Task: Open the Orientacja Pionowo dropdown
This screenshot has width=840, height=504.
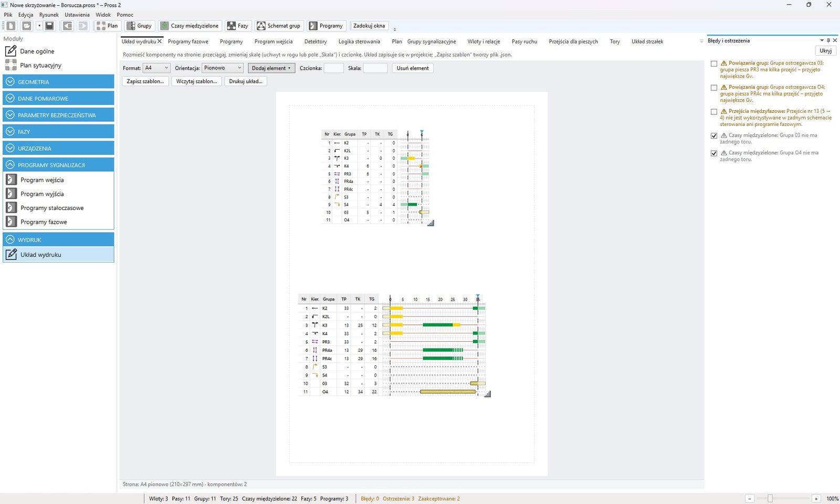Action: 223,68
